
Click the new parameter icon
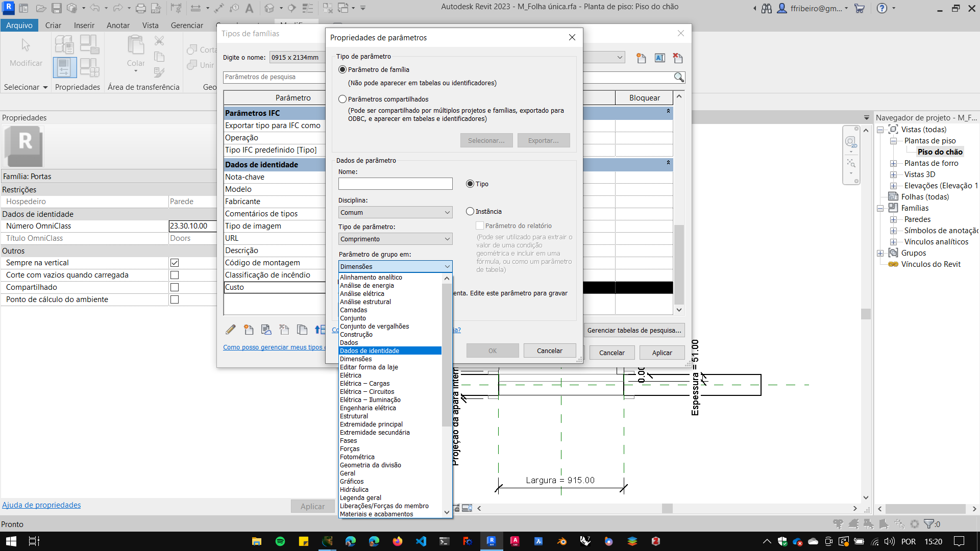(249, 330)
